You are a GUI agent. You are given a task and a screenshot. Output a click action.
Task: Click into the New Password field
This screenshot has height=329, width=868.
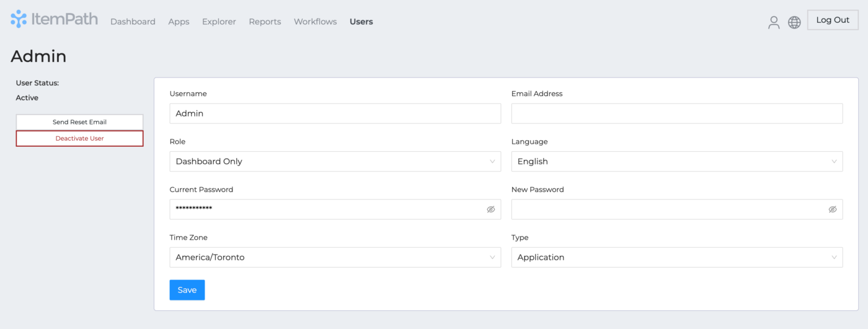pyautogui.click(x=677, y=209)
